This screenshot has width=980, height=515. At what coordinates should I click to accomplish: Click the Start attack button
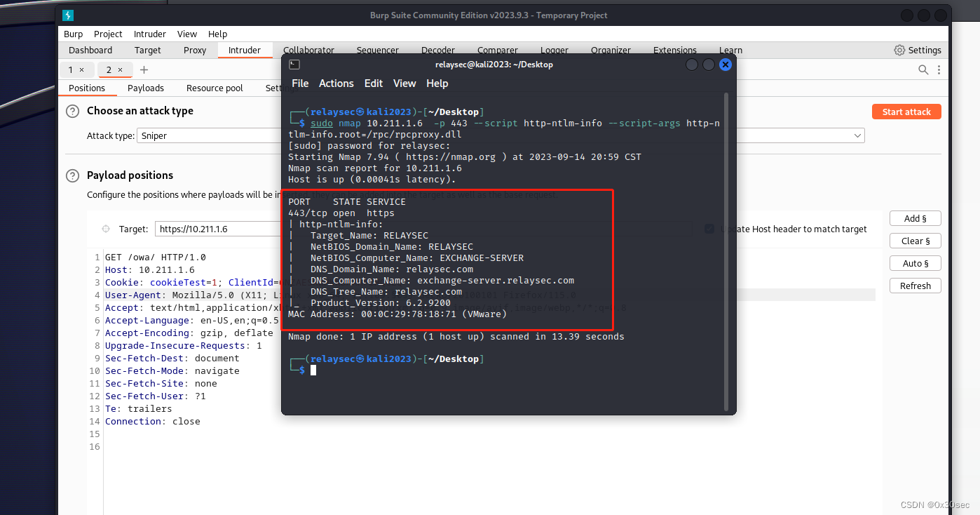click(x=906, y=112)
